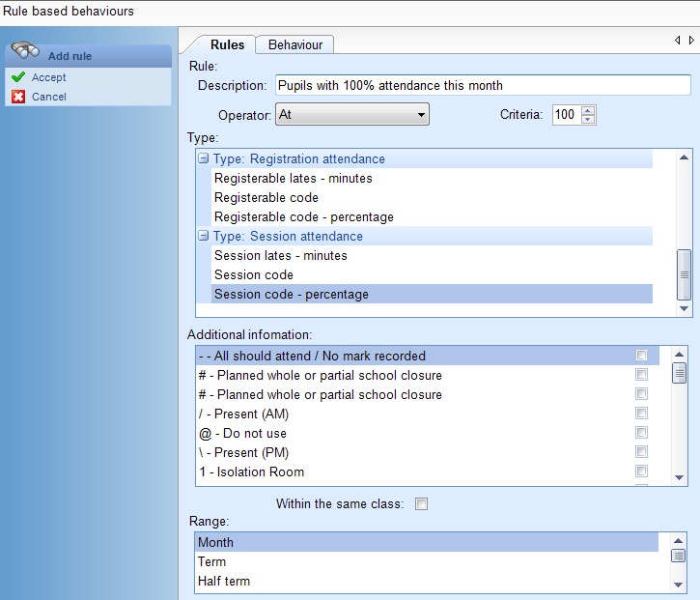Switch to the Rules tab
Image resolution: width=700 pixels, height=600 pixels.
[x=227, y=44]
